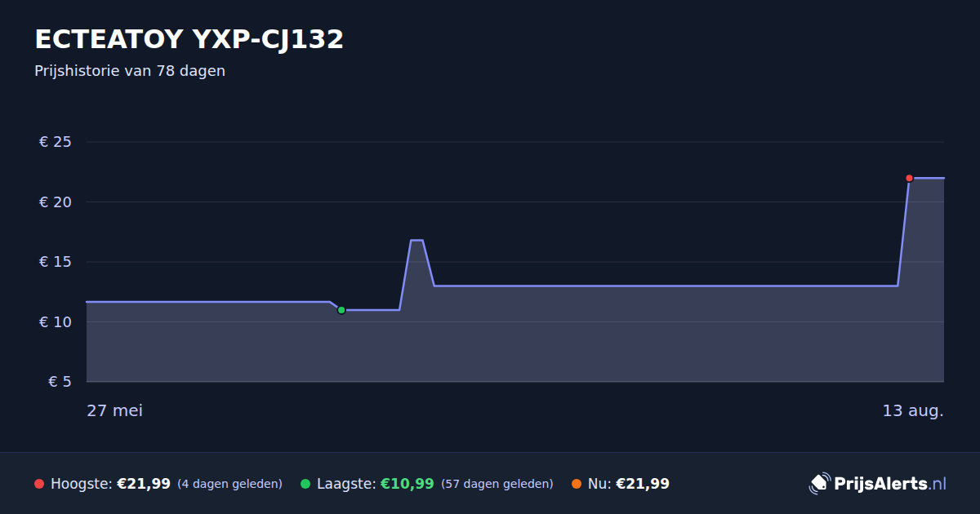Click the Prijshistorie van 78 dagen subtitle

pos(130,71)
